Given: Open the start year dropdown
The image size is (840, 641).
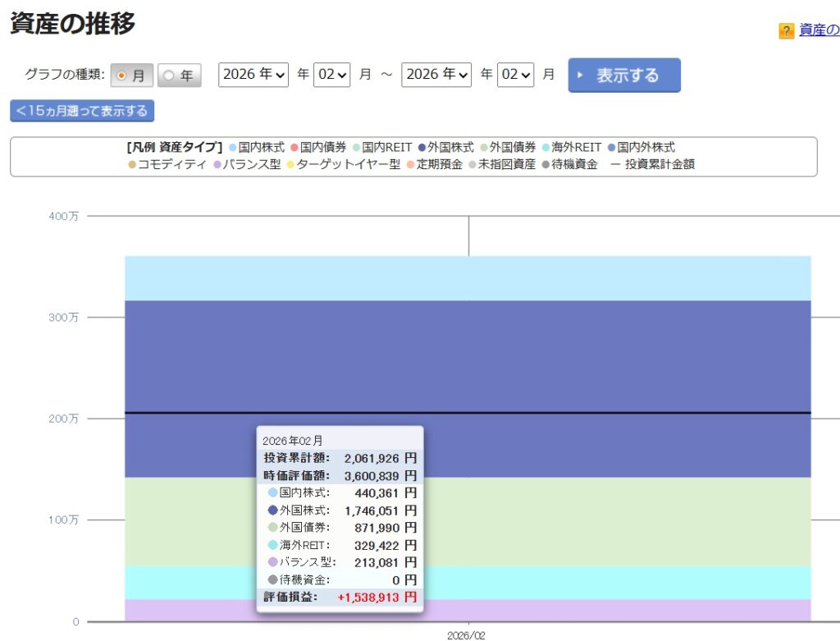Looking at the screenshot, I should pyautogui.click(x=253, y=75).
